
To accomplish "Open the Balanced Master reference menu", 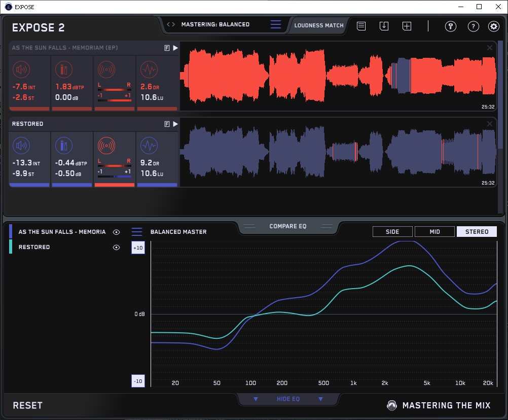I will [137, 232].
